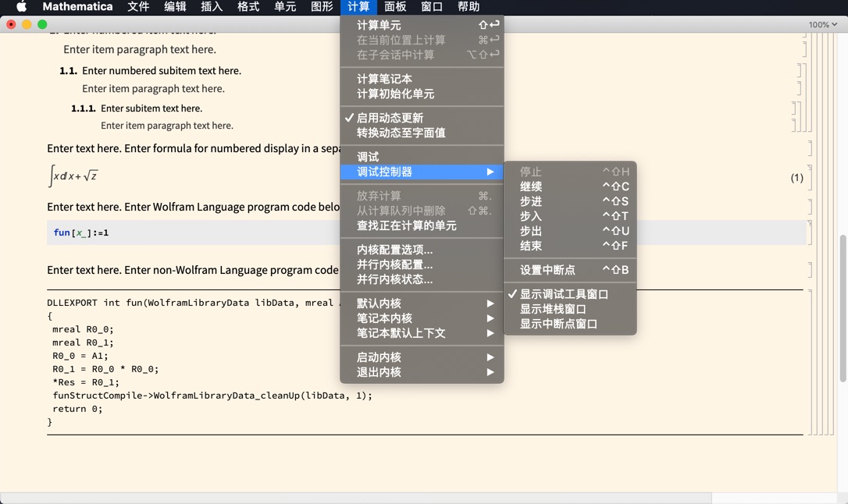Open 内核配置选项... dialog
This screenshot has width=848, height=504.
pyautogui.click(x=422, y=250)
